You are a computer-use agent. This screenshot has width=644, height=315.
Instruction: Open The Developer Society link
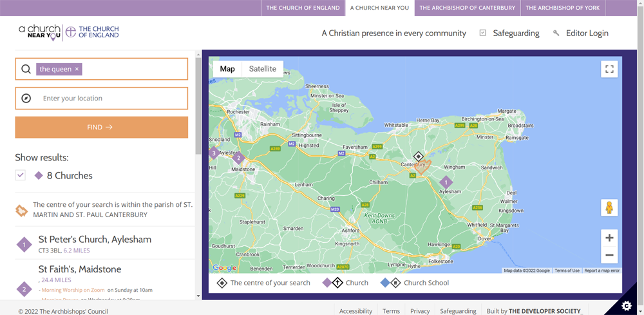546,311
